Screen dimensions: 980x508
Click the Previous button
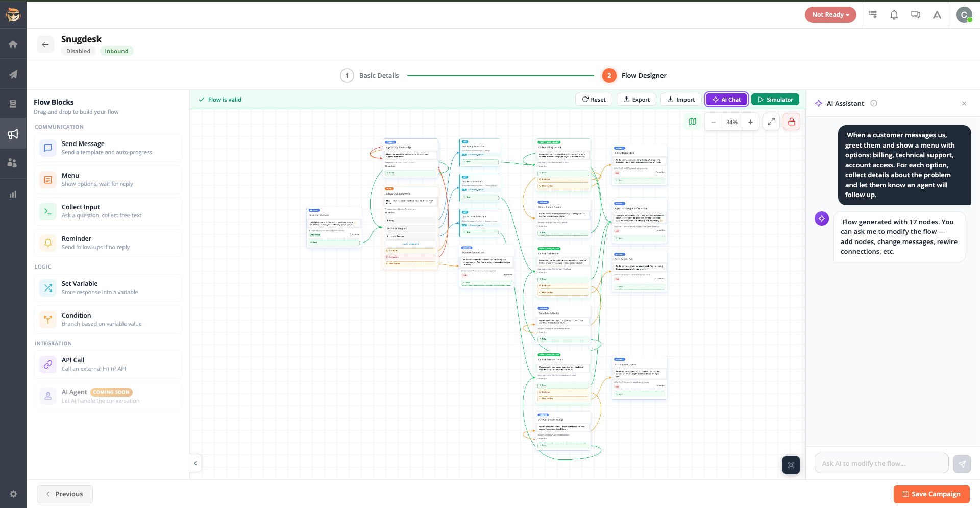click(x=65, y=494)
